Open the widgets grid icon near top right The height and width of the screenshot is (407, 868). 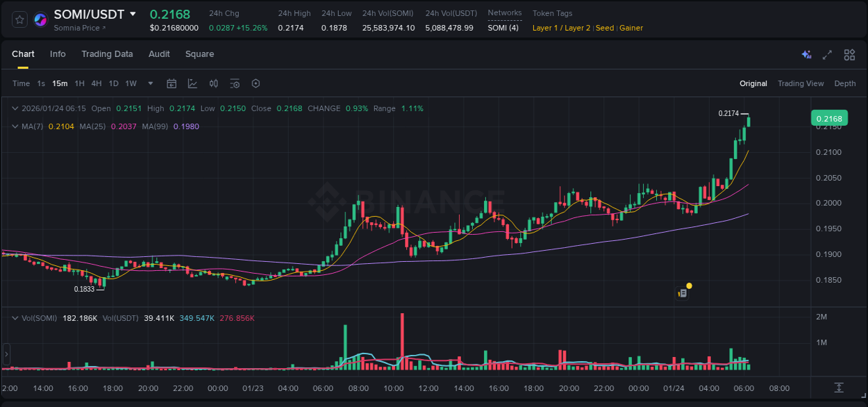click(x=849, y=54)
